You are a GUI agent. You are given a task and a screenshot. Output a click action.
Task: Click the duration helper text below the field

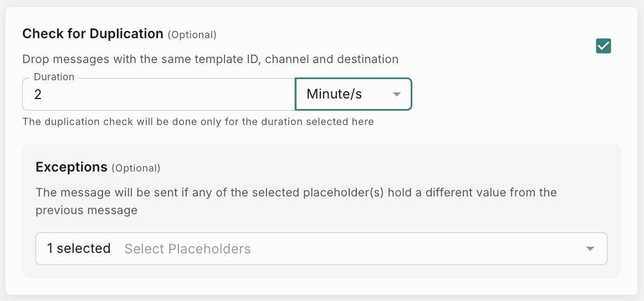[x=198, y=121]
